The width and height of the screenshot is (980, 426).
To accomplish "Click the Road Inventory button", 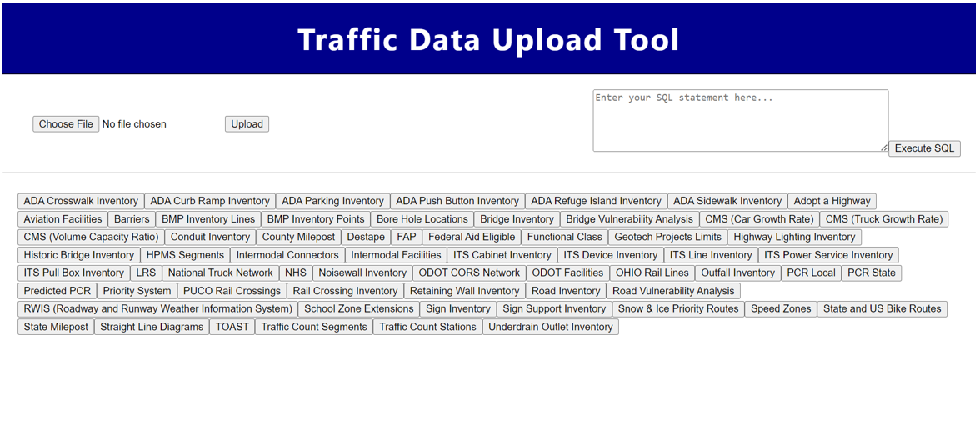I will [x=566, y=292].
